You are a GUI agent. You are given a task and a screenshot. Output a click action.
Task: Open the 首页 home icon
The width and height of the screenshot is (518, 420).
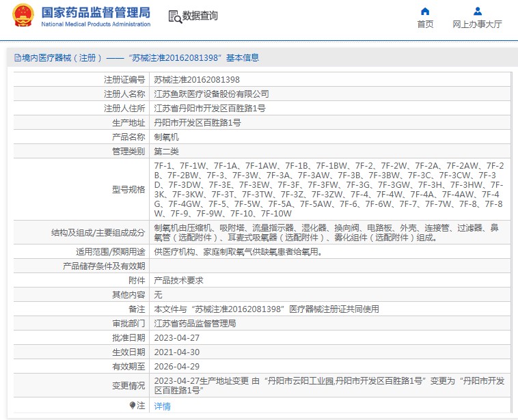point(425,12)
